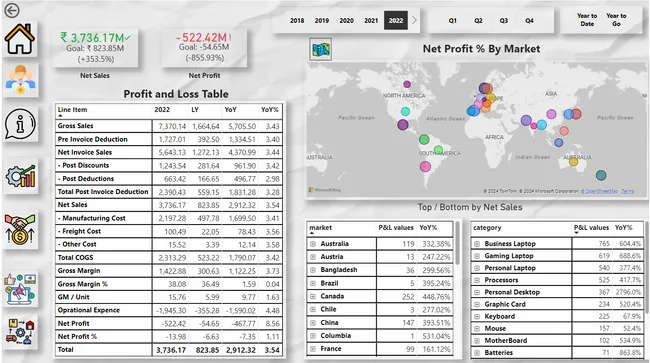
Task: Select the Total COGS row label
Action: pos(75,257)
